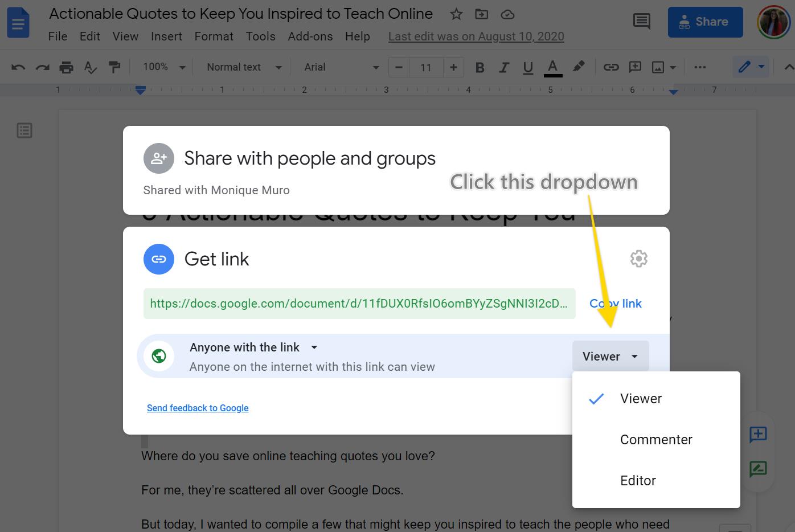Print the document
795x532 pixels.
[66, 67]
